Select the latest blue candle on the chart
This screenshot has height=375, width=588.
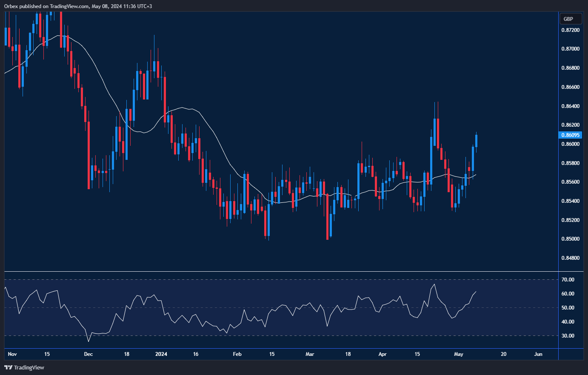tap(477, 141)
